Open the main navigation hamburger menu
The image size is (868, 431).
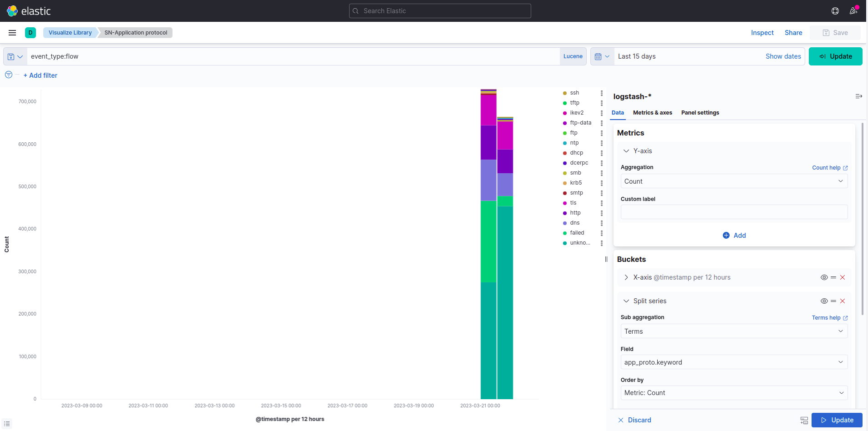click(12, 33)
